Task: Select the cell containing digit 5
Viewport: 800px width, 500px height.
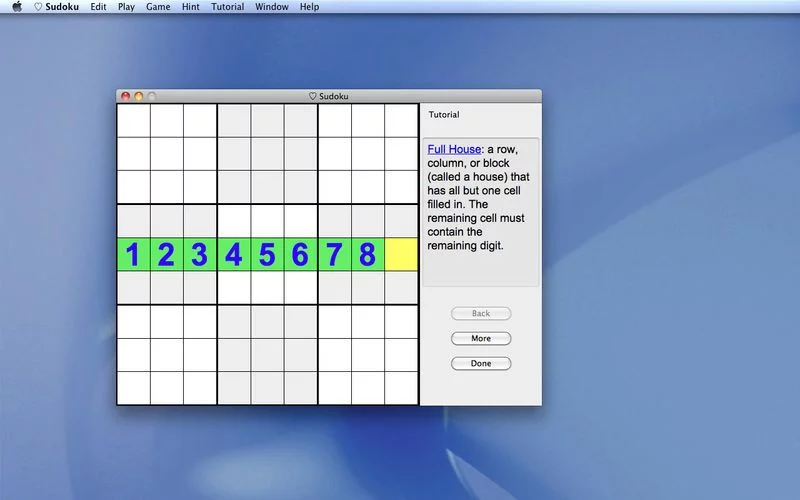Action: tap(267, 254)
